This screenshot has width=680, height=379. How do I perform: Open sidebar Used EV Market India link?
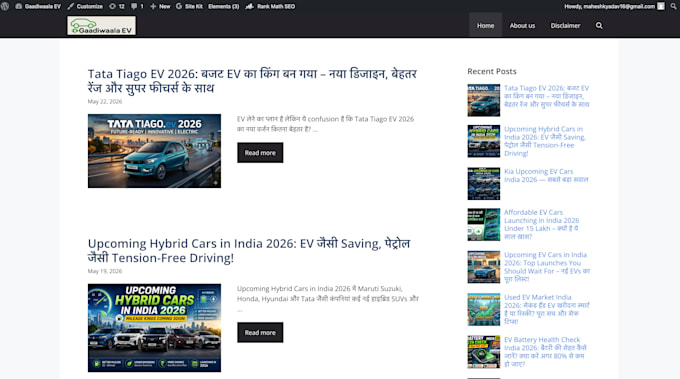[546, 309]
